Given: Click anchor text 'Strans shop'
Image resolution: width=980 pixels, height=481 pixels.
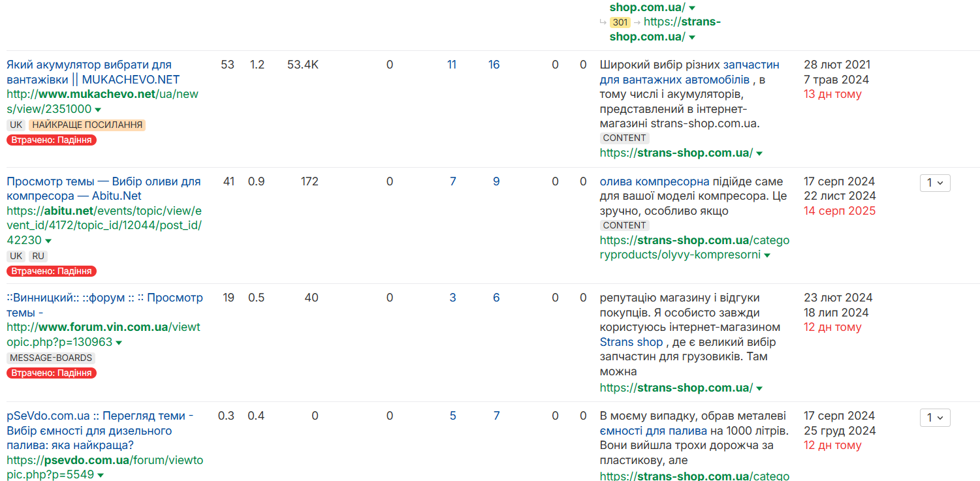Looking at the screenshot, I should coord(631,342).
